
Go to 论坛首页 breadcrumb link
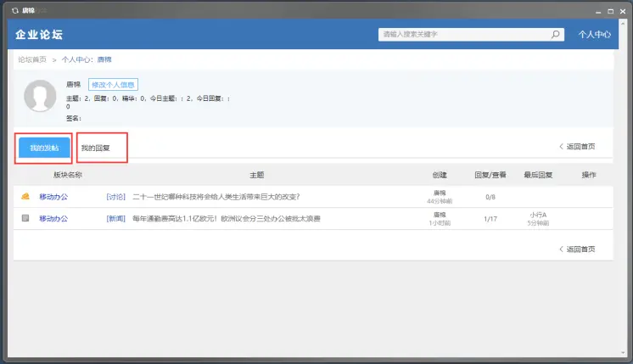[32, 59]
